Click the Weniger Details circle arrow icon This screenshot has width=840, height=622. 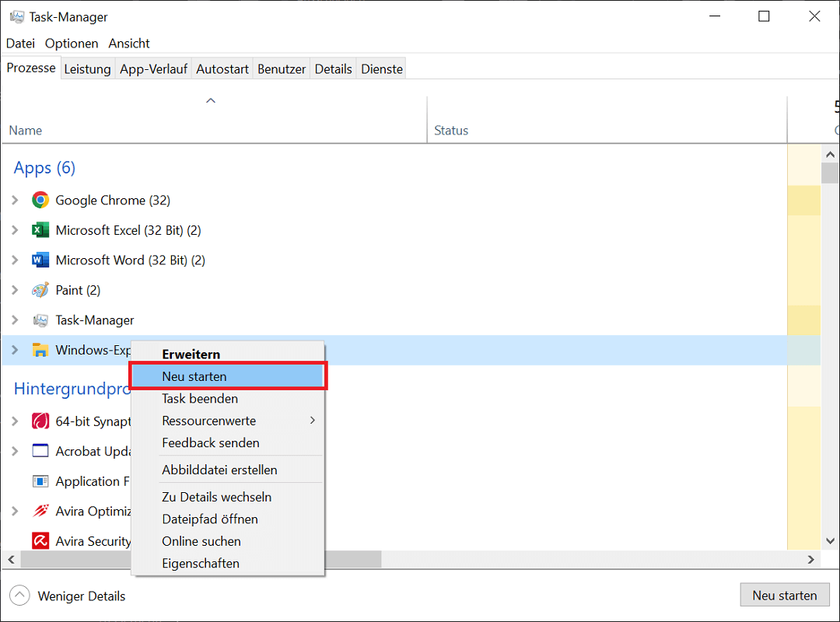point(19,596)
